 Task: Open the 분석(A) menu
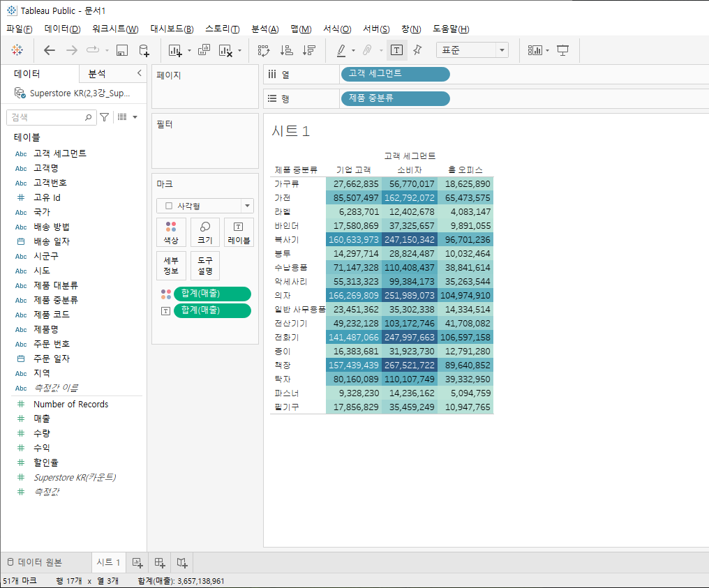point(265,29)
